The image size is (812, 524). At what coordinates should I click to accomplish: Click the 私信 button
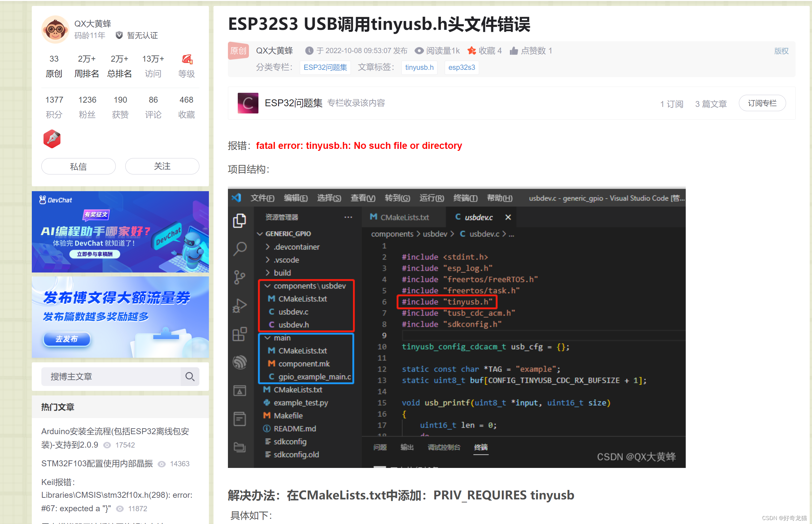coord(78,166)
